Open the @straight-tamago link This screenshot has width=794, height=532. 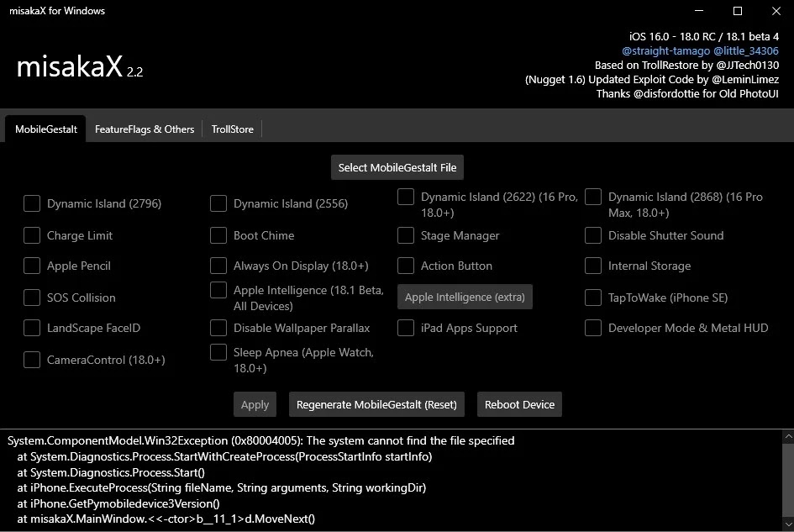click(x=665, y=50)
